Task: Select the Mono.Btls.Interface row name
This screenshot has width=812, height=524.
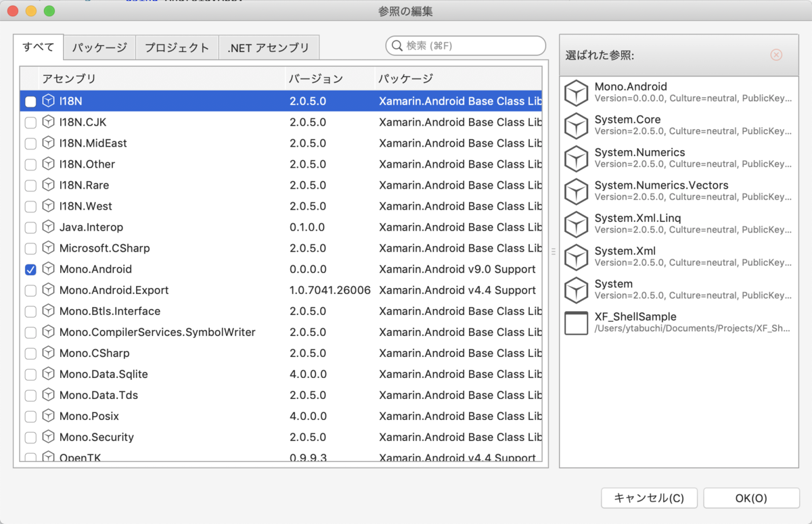Action: (x=110, y=311)
